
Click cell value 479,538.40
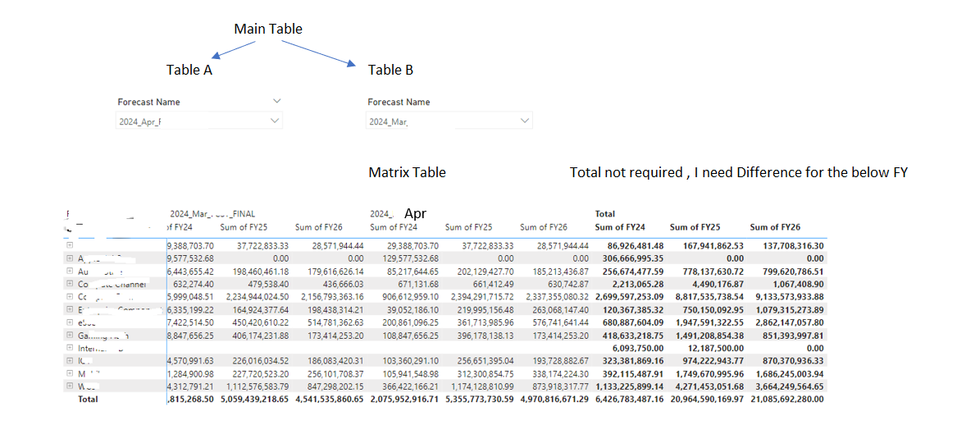(x=267, y=285)
